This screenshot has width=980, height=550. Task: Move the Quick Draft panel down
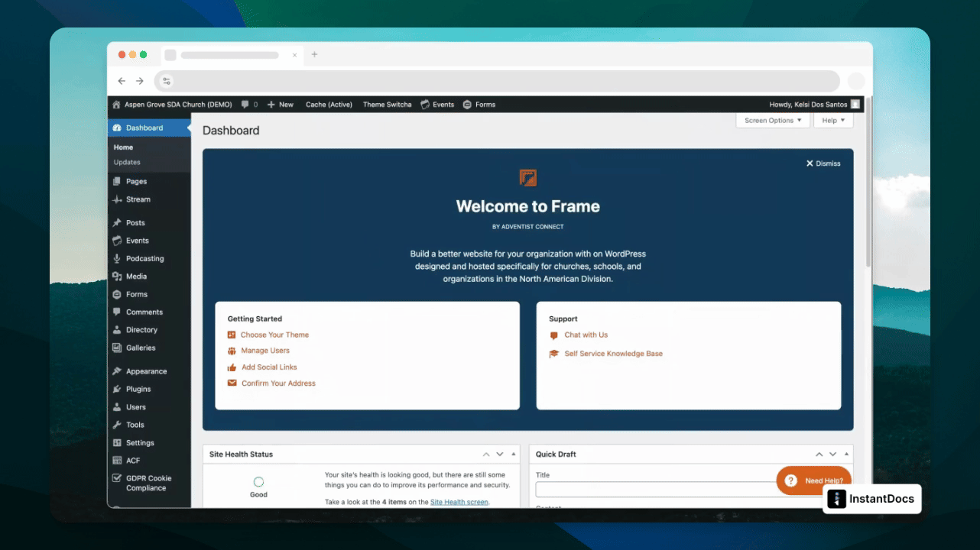(833, 454)
